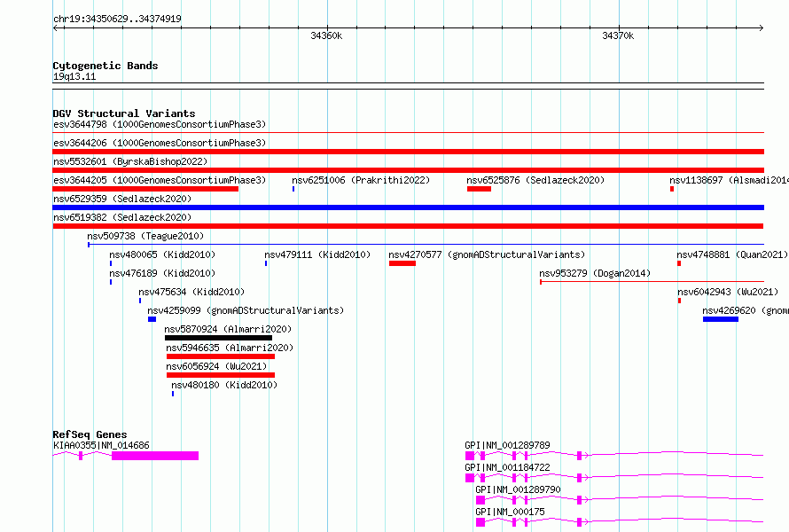Screen dimensions: 789x532
Task: Click the chr19:34350629..34374919 coordinate text
Action: tap(117, 19)
